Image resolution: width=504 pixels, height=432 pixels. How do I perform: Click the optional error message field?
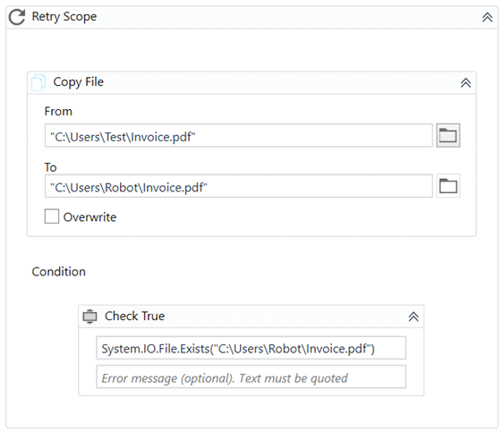click(x=251, y=377)
